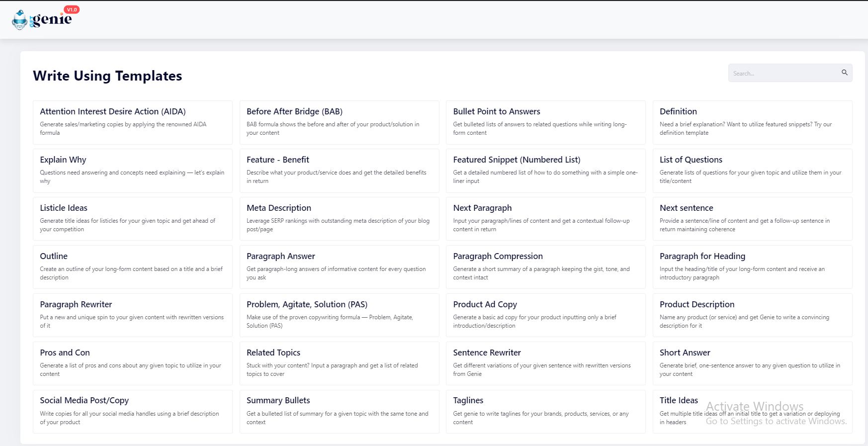Screen dimensions: 868x446
Task: Open Bullet Point to Answers template
Action: pos(545,122)
